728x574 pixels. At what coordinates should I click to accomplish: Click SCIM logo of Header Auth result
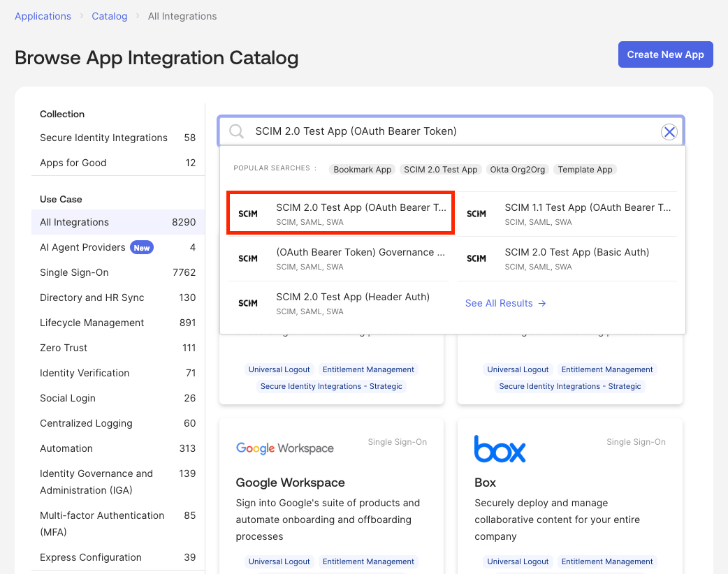[x=248, y=303]
